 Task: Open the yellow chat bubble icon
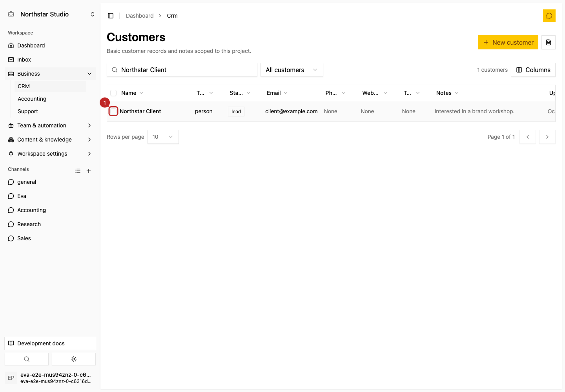pyautogui.click(x=549, y=16)
